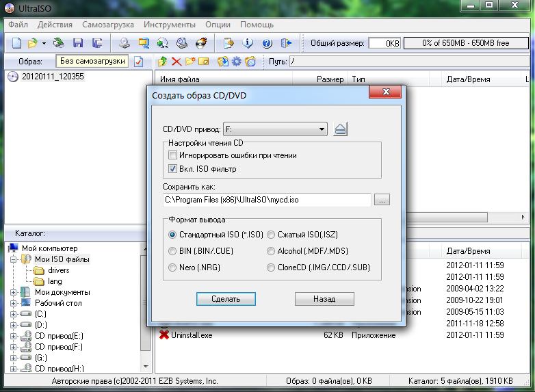Expand the (C:) drive node
535x392 pixels.
(x=13, y=314)
